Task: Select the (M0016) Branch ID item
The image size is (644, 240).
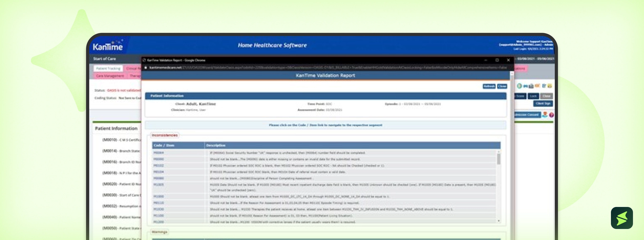Action: pyautogui.click(x=122, y=162)
